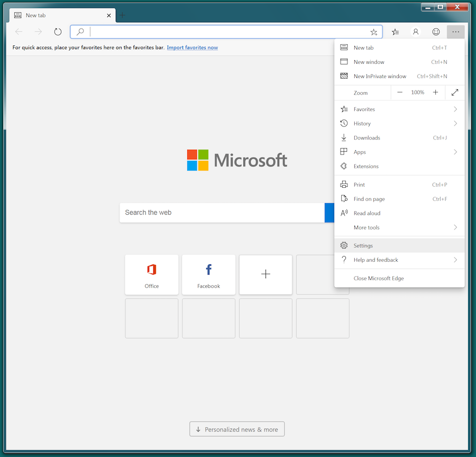Screen dimensions: 476x457
Task: Increase zoom with the plus button
Action: [x=435, y=93]
